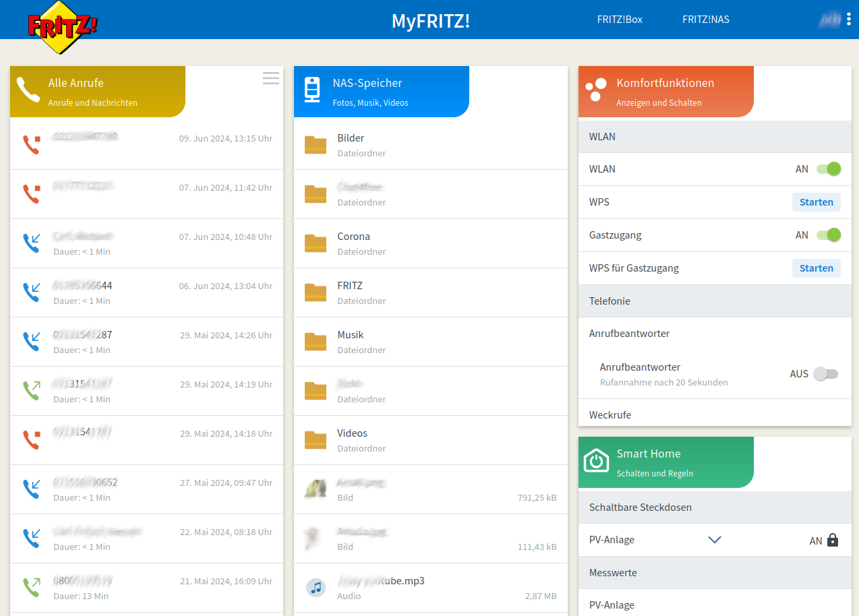Image resolution: width=859 pixels, height=616 pixels.
Task: Disable the Gastzugang toggle
Action: click(x=828, y=235)
